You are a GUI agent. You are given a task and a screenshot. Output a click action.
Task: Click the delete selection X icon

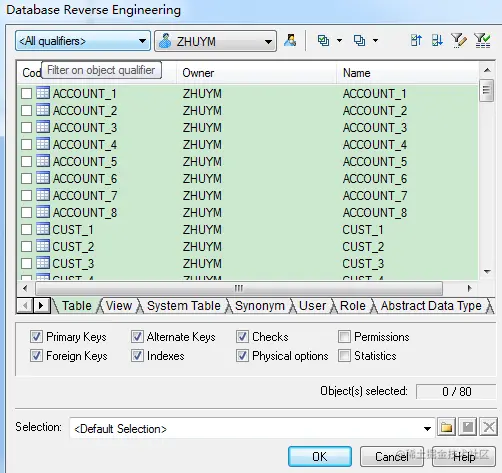(x=489, y=427)
